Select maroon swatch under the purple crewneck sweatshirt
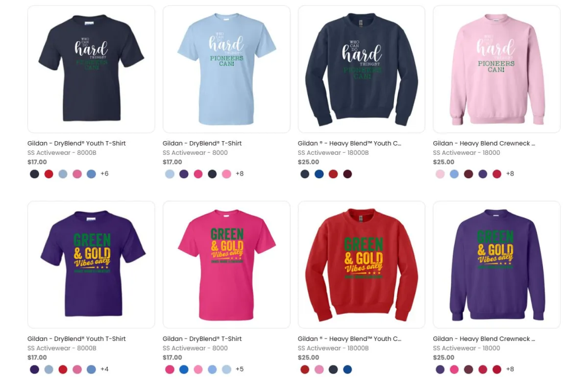 [x=468, y=369]
